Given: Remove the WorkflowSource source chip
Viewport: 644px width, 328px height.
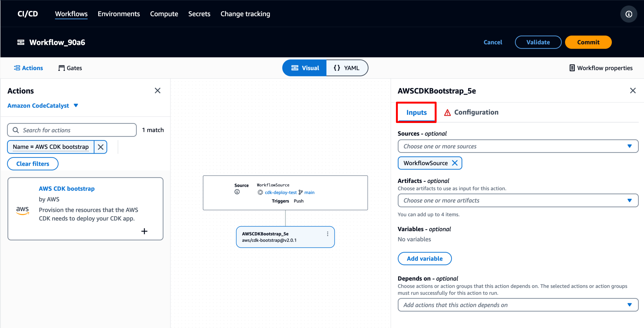Looking at the screenshot, I should pyautogui.click(x=455, y=163).
